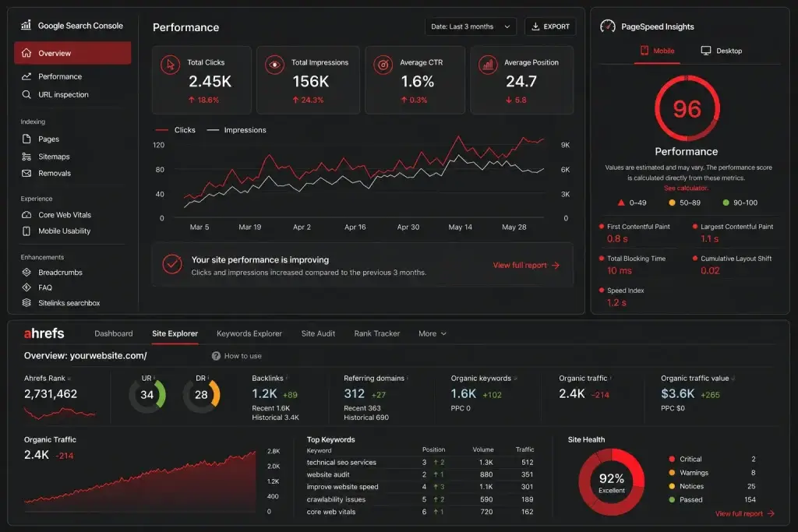Click the red Critical legend dot
The image size is (798, 532).
672,459
